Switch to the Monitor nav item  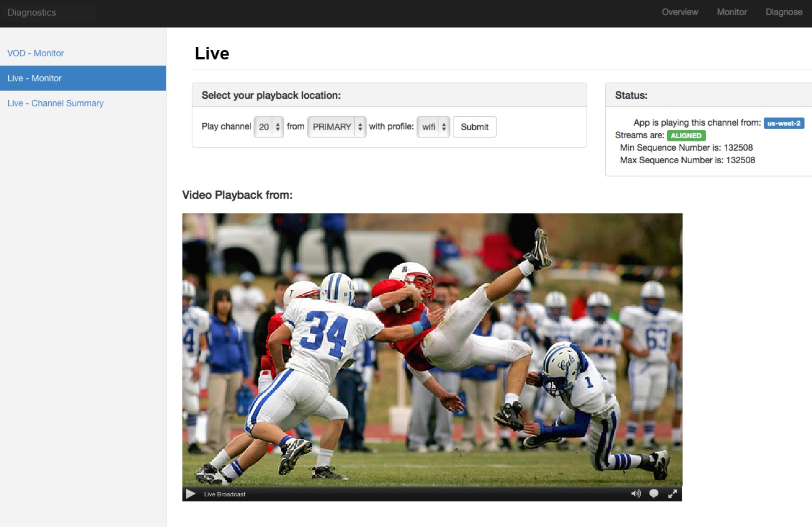click(731, 12)
